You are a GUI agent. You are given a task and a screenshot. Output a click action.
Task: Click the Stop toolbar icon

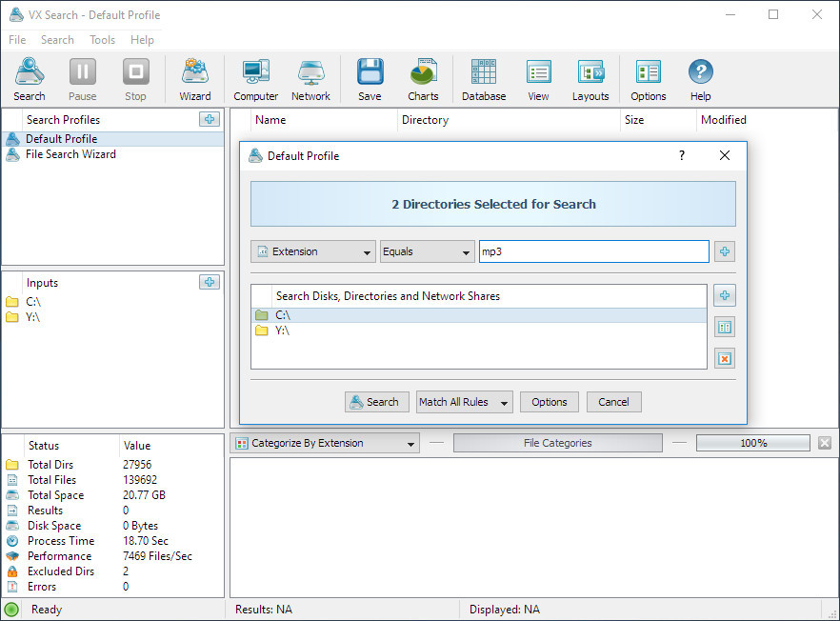pos(135,79)
